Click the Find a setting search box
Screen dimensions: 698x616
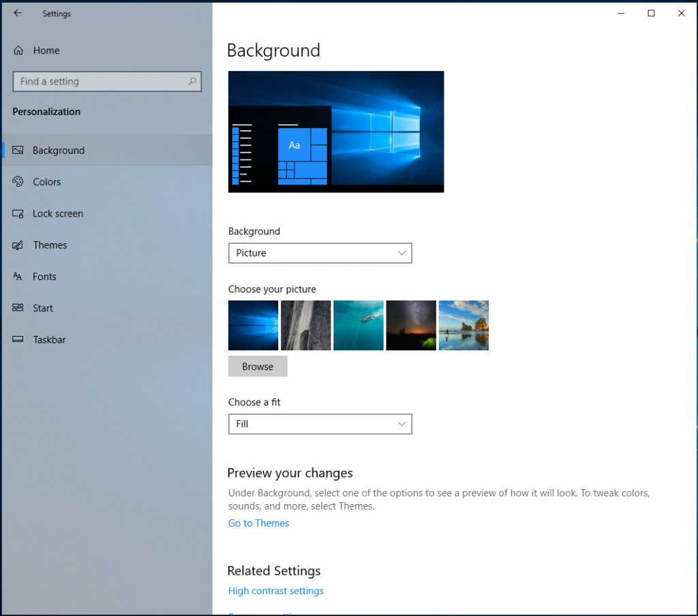pos(107,81)
